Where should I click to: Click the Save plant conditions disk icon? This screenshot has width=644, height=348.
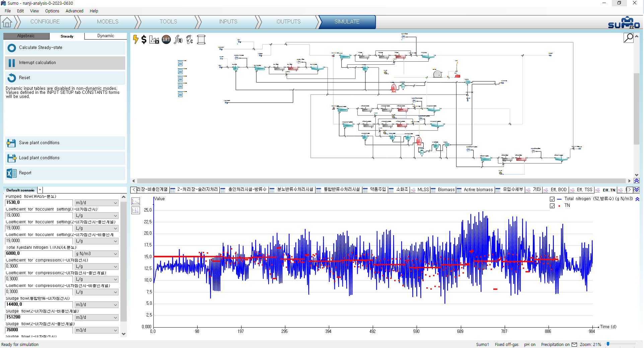coord(11,143)
